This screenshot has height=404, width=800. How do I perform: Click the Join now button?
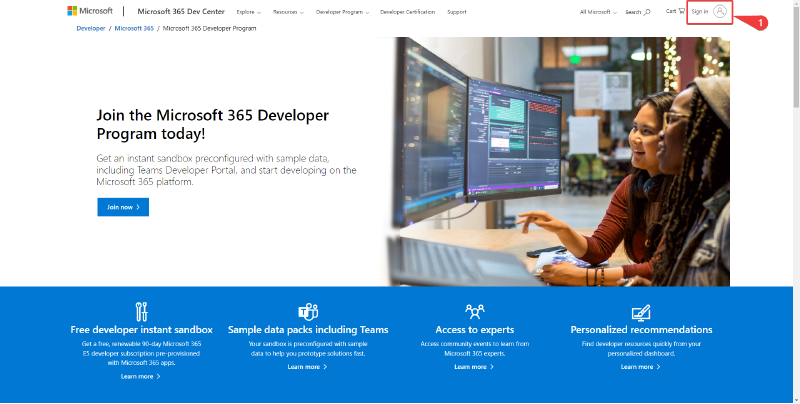[123, 207]
